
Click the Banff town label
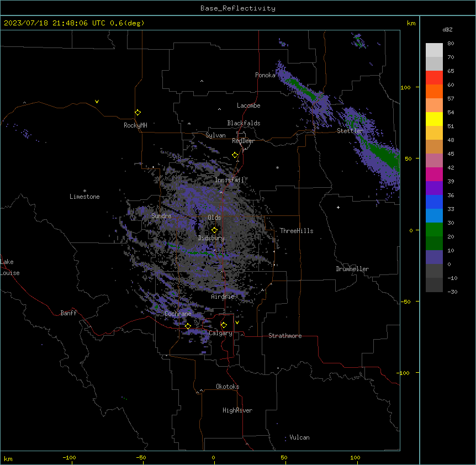tap(68, 313)
